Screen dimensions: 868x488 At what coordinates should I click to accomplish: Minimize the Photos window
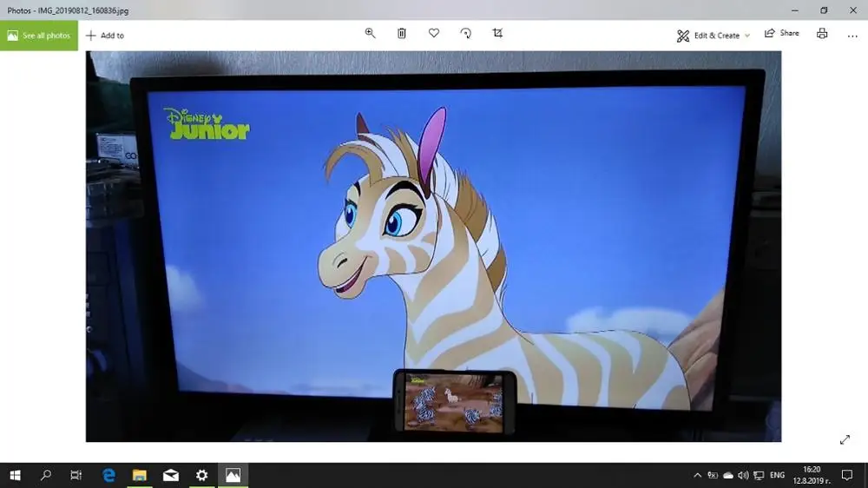795,10
